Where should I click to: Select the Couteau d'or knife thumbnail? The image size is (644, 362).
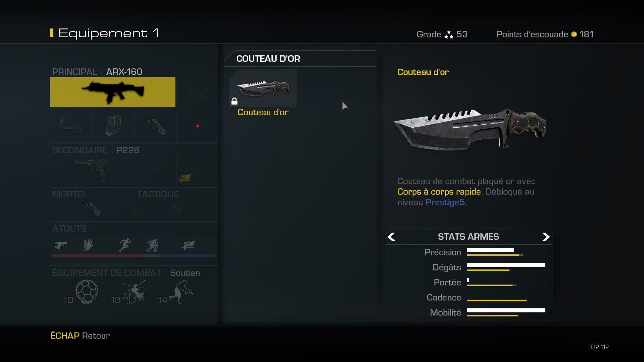263,88
